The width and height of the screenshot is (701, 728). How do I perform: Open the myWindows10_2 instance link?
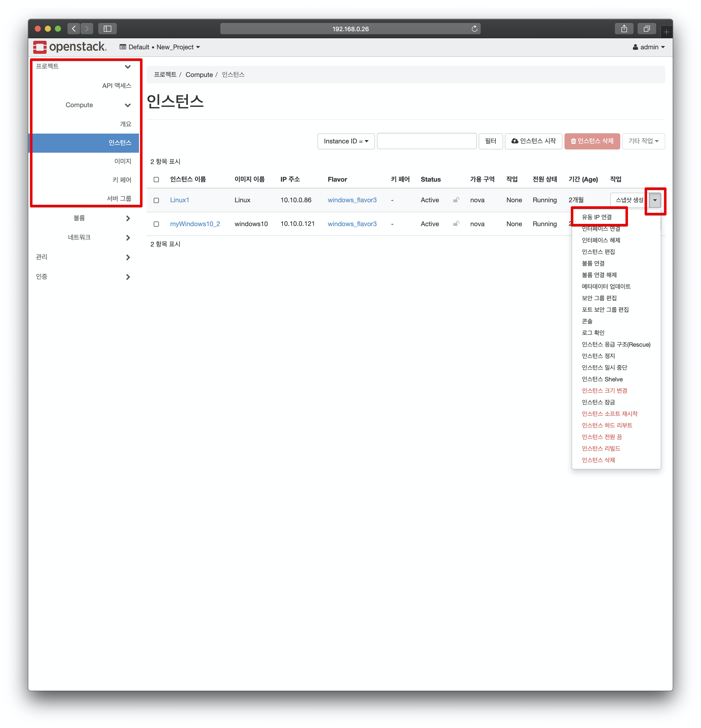click(x=195, y=224)
